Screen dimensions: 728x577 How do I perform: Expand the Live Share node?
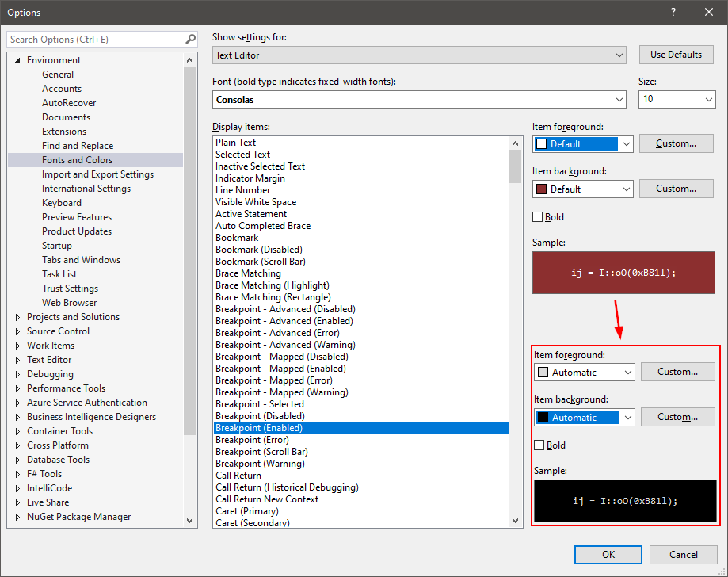click(17, 502)
